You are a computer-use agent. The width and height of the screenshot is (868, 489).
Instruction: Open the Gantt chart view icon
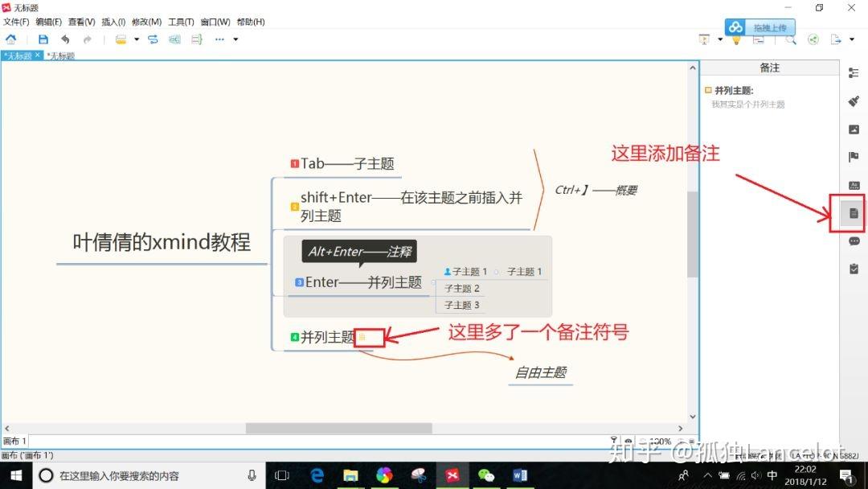759,40
